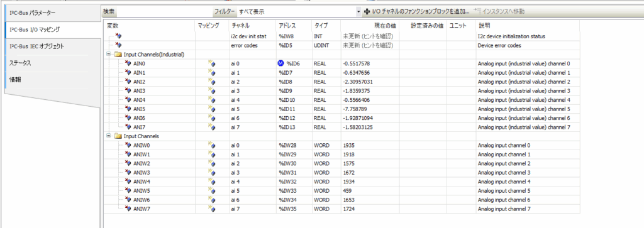Click 'Device error codes' description

pyautogui.click(x=499, y=45)
